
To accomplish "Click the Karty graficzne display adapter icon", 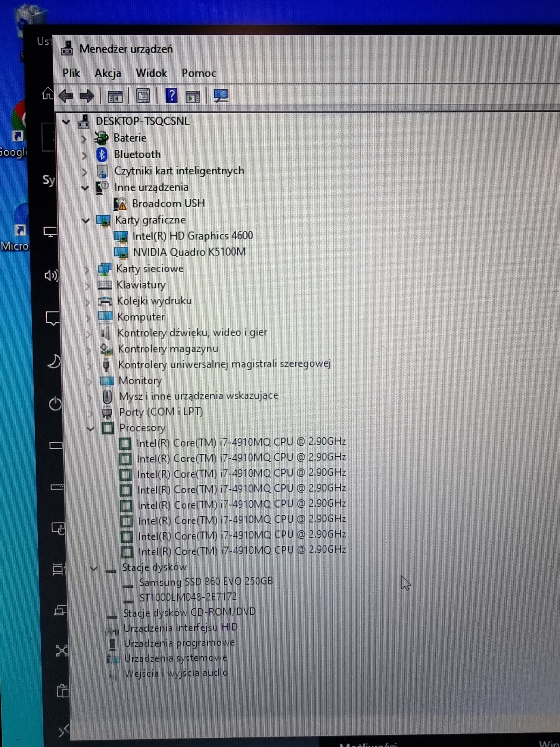I will 103,220.
